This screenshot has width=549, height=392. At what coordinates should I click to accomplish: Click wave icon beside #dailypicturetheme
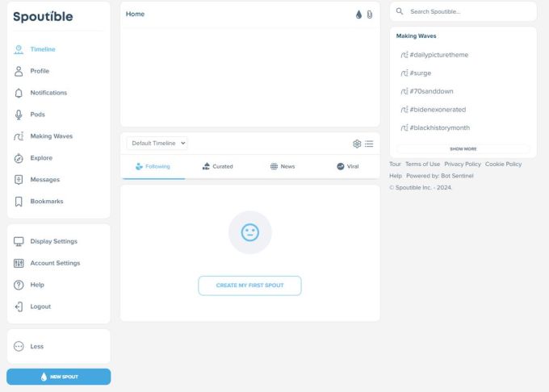click(404, 55)
